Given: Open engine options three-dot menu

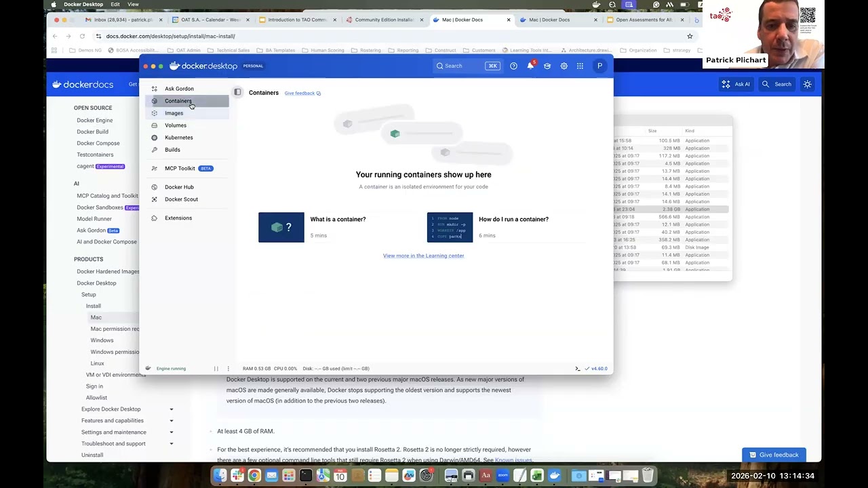Looking at the screenshot, I should (228, 369).
